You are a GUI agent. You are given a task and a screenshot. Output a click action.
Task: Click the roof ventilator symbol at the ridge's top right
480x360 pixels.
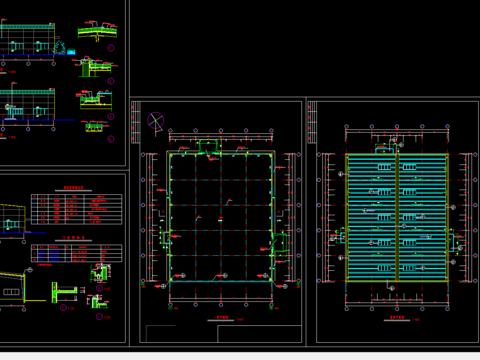(x=409, y=167)
